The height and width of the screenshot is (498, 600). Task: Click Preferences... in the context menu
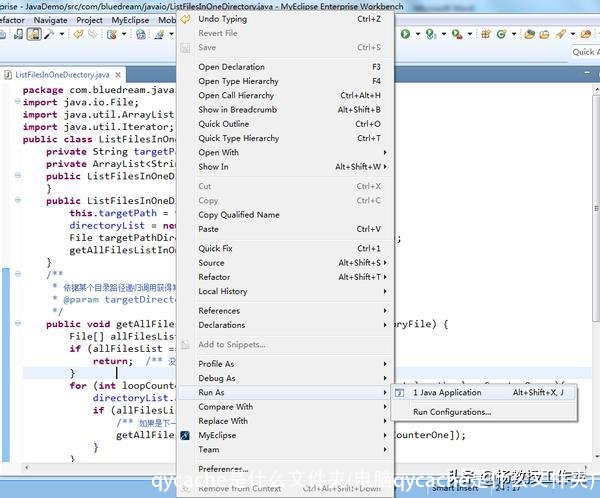[x=223, y=469]
